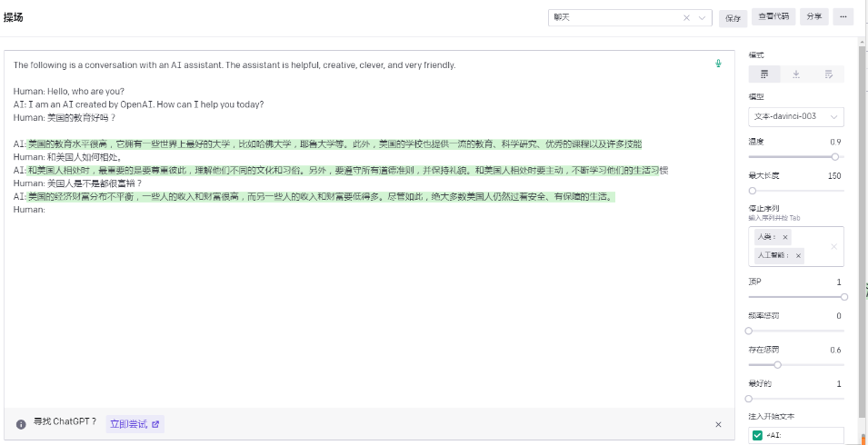Dismiss the ChatGPT banner with X
Screen dimensions: 868x445
(x=718, y=424)
